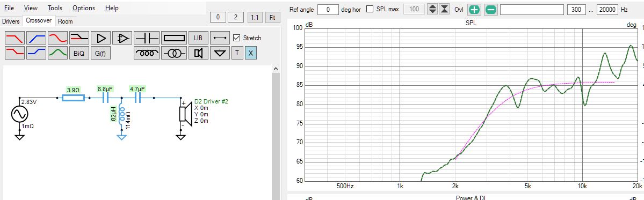Add an overlay with the green plus button

click(474, 10)
